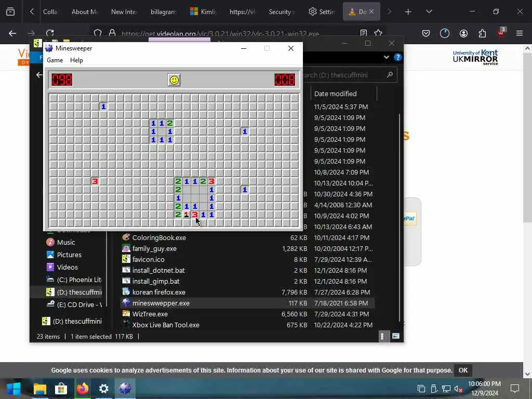Click the File Explorer back arrow
Viewport: 532px width, 399px height.
pos(38,75)
